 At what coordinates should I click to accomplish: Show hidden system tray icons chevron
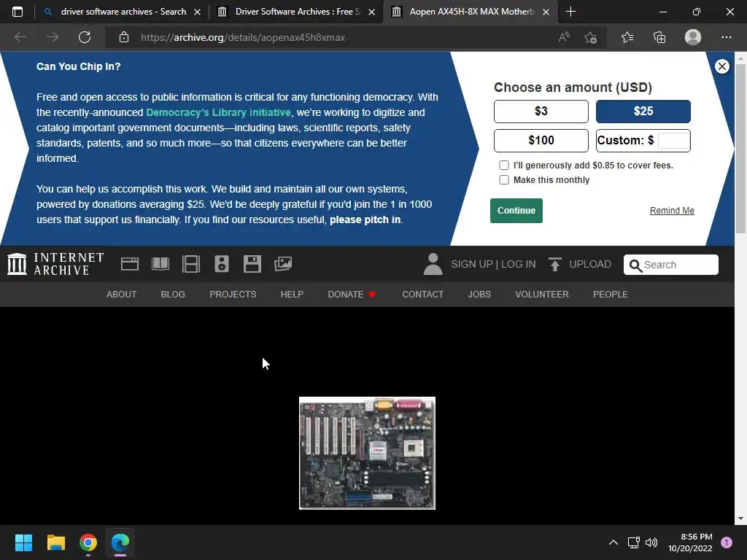coord(613,542)
